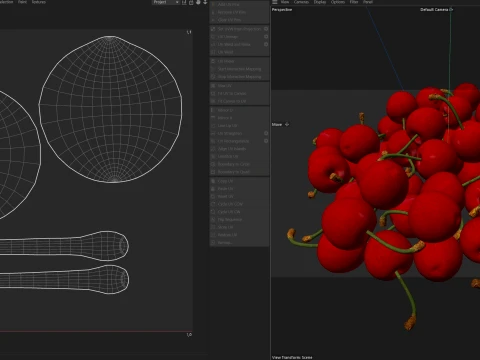Open the Project mode dropdown
480x360 pixels.
coord(166,2)
